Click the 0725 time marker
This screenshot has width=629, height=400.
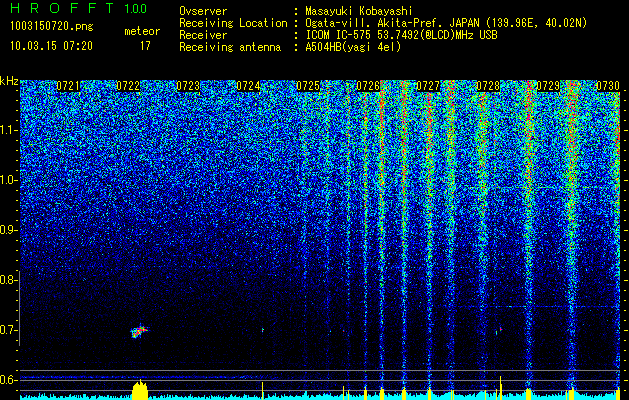(x=308, y=85)
